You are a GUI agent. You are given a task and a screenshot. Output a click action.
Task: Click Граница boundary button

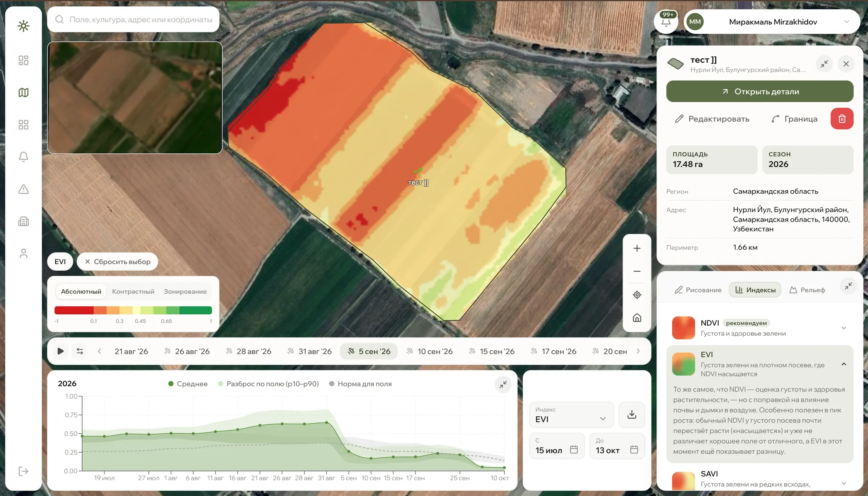pyautogui.click(x=794, y=119)
